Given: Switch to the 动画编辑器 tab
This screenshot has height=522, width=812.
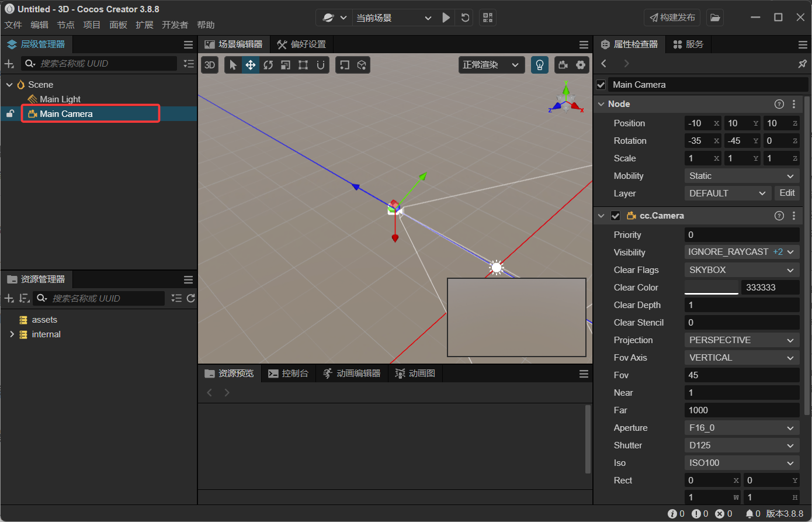Looking at the screenshot, I should pos(352,374).
